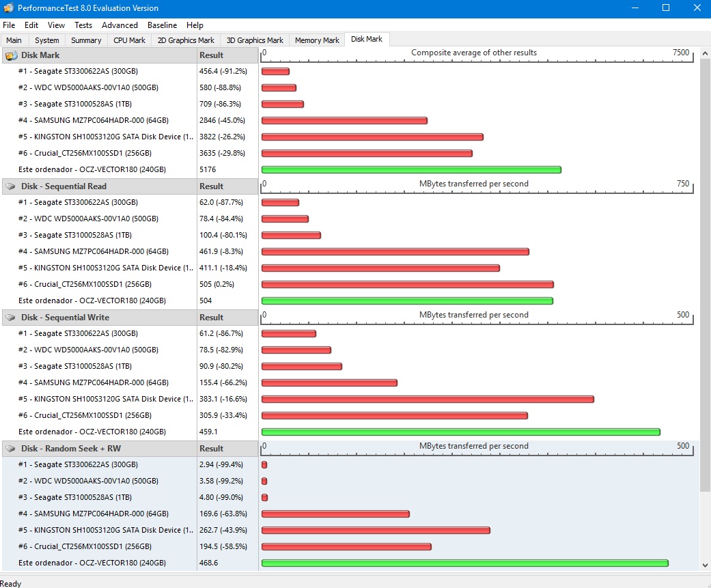Open the File menu

[x=9, y=25]
